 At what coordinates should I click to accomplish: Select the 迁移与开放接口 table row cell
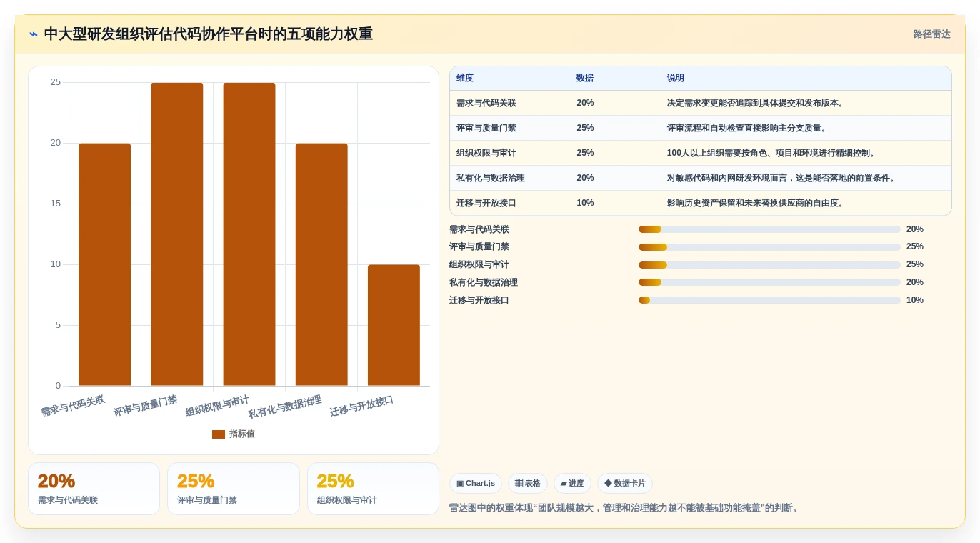[x=486, y=203]
